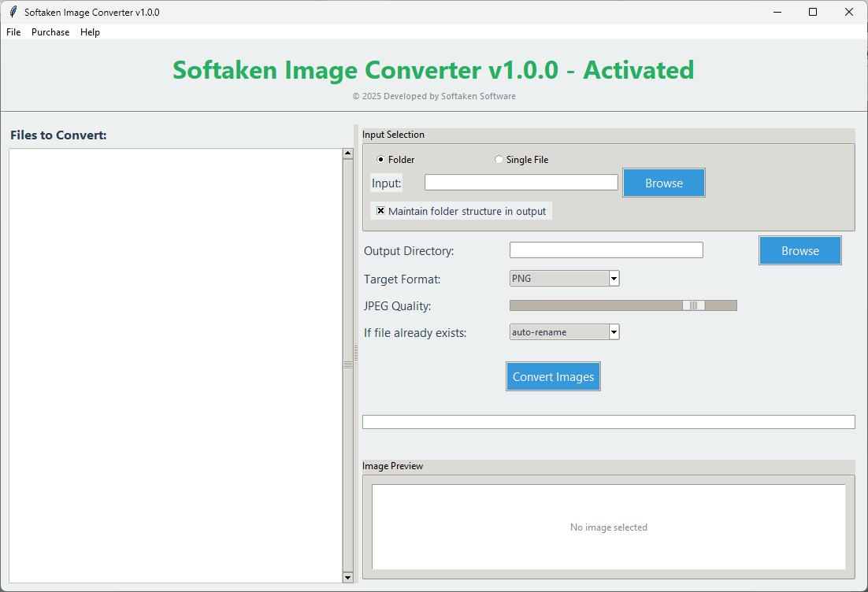Click the feather app icon in title bar
The image size is (868, 592).
pyautogui.click(x=13, y=13)
